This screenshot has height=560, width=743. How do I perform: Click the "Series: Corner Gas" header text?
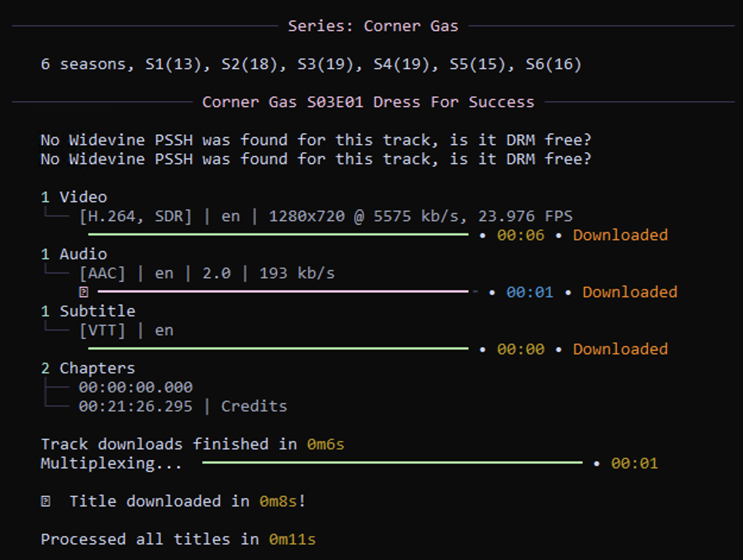point(373,26)
